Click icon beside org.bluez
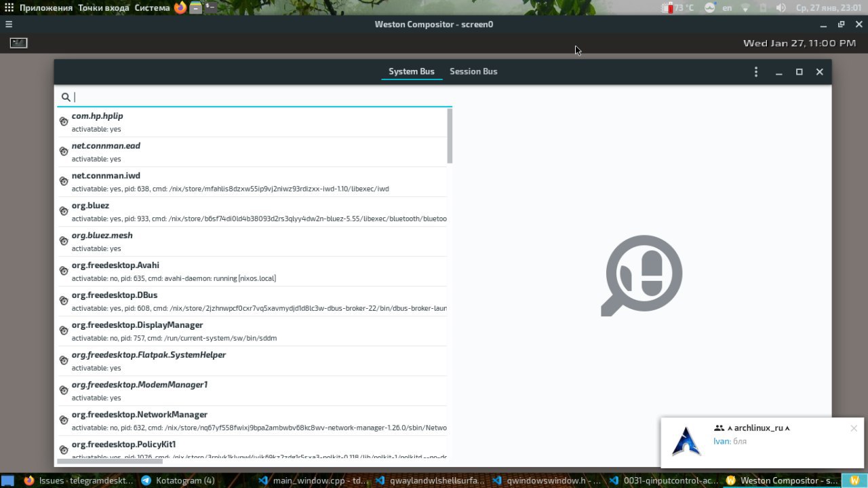The height and width of the screenshot is (488, 868). tap(64, 211)
